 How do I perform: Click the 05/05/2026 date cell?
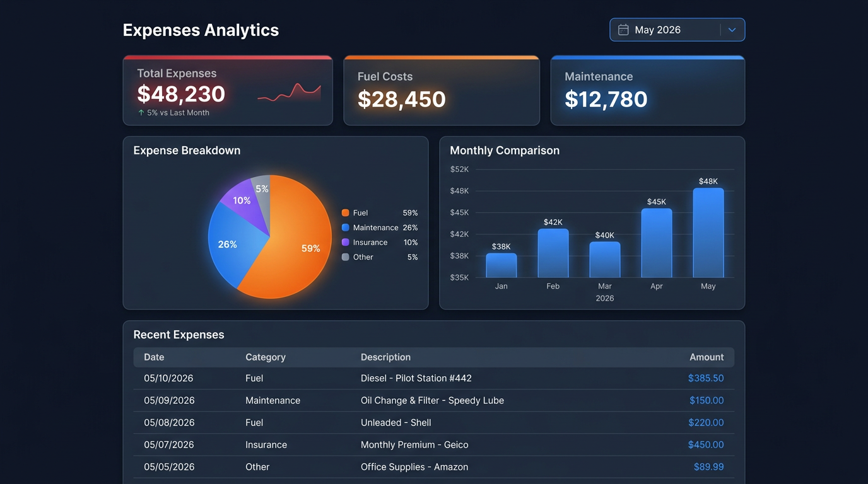click(x=168, y=467)
